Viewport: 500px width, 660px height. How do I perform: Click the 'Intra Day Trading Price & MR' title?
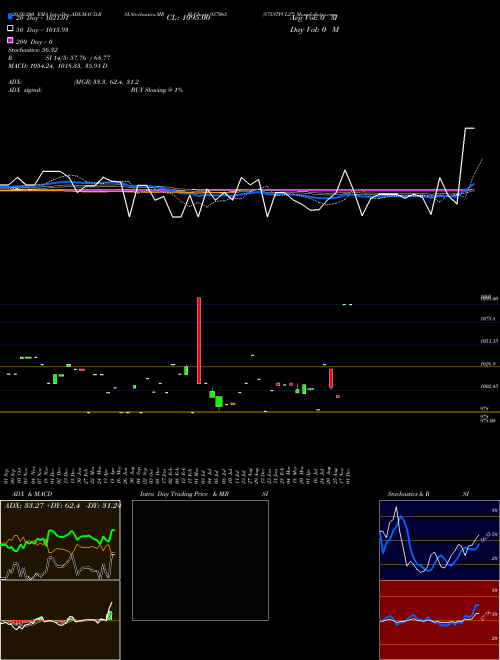[184, 494]
